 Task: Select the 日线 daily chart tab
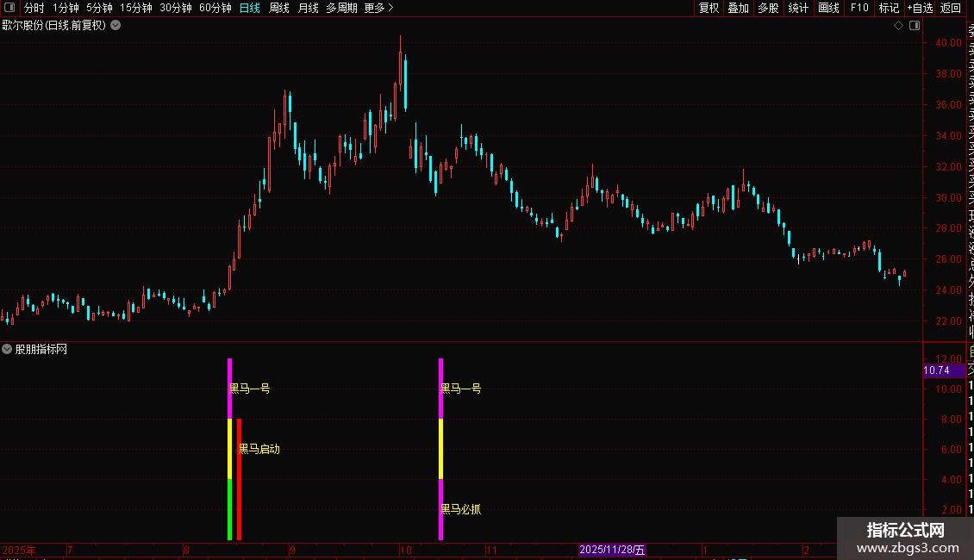click(250, 8)
